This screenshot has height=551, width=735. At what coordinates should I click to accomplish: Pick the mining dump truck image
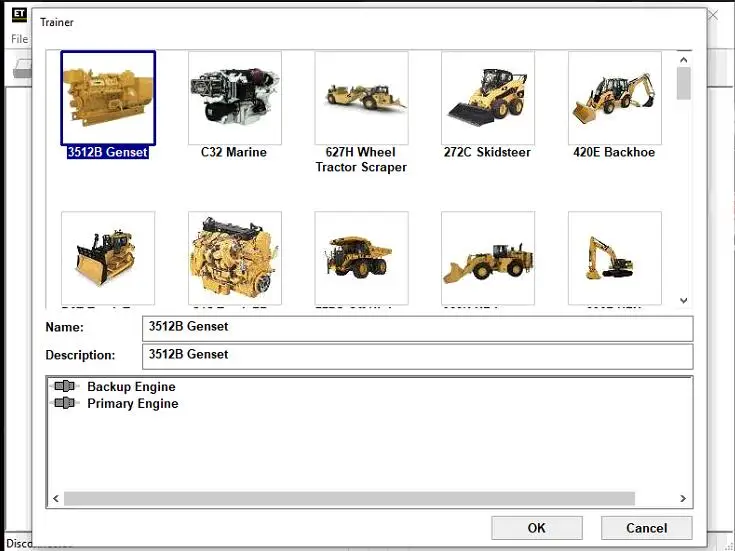click(361, 258)
